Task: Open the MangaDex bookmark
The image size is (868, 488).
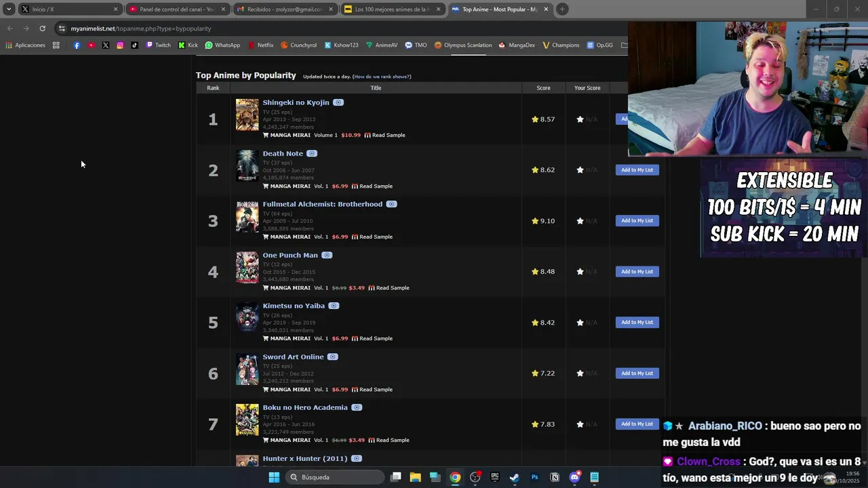Action: (517, 45)
